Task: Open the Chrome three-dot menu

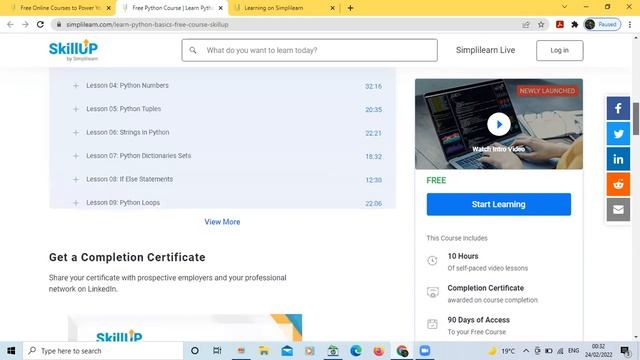Action: [x=630, y=24]
